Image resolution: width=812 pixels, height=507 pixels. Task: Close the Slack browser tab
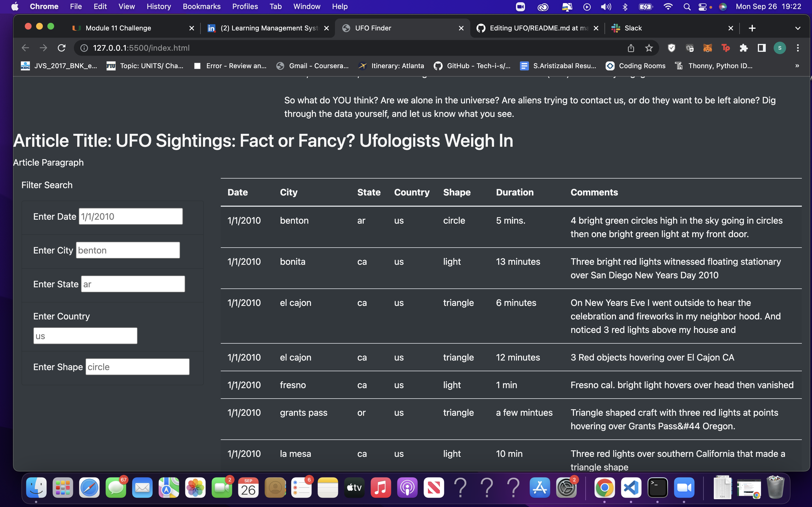point(731,28)
